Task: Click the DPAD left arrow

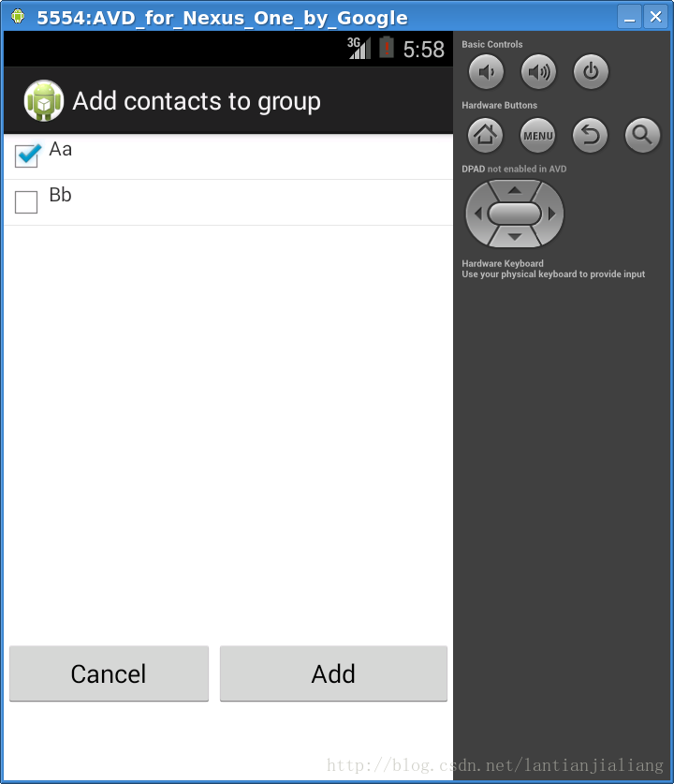Action: [477, 214]
